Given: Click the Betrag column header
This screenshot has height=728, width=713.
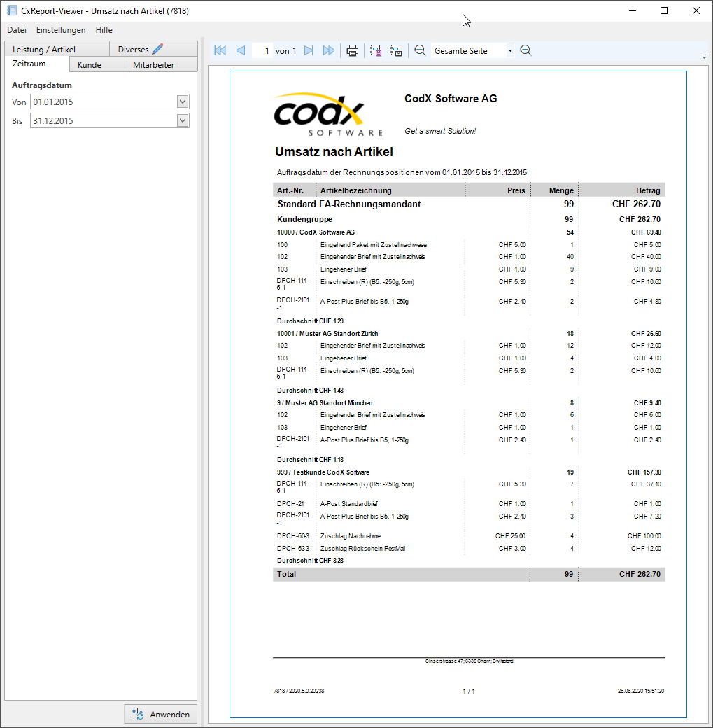Looking at the screenshot, I should (x=648, y=190).
